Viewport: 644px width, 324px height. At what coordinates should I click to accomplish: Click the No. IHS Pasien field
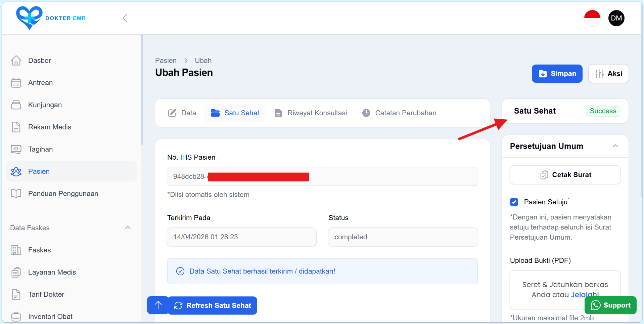322,176
